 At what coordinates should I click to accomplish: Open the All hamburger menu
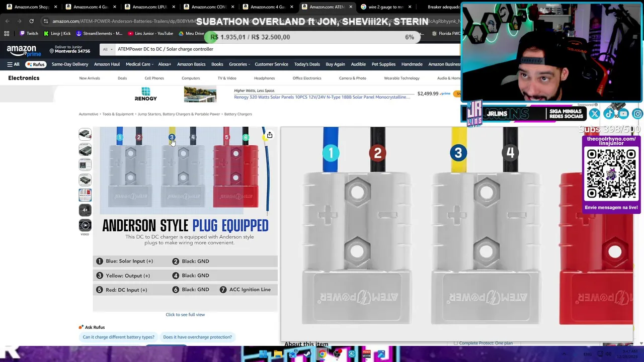tap(13, 64)
